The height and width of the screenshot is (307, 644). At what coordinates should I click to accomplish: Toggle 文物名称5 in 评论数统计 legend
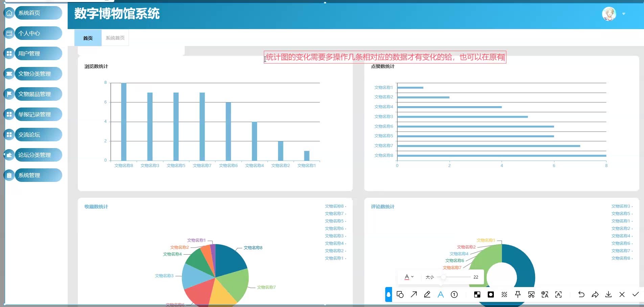pos(622,214)
